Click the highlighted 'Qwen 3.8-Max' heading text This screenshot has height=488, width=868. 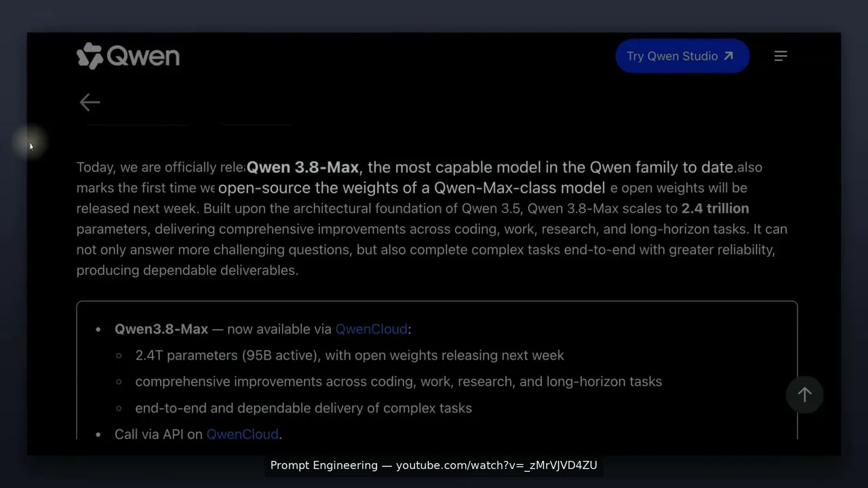[x=302, y=167]
